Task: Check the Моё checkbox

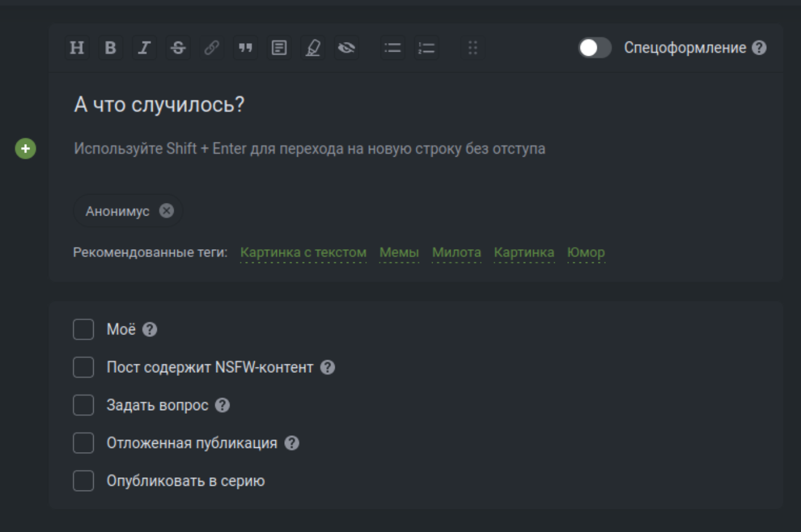Action: click(x=84, y=330)
